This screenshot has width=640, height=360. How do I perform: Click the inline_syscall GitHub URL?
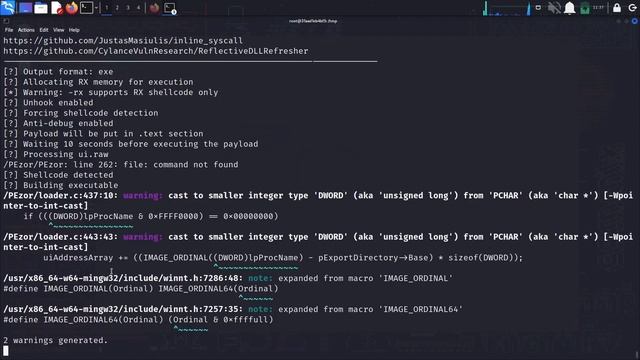pyautogui.click(x=123, y=40)
